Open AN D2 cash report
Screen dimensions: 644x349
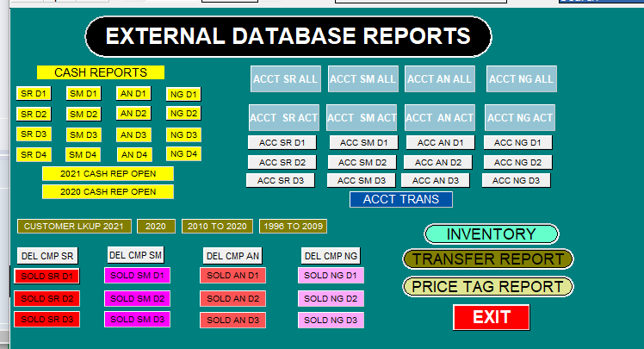(133, 113)
